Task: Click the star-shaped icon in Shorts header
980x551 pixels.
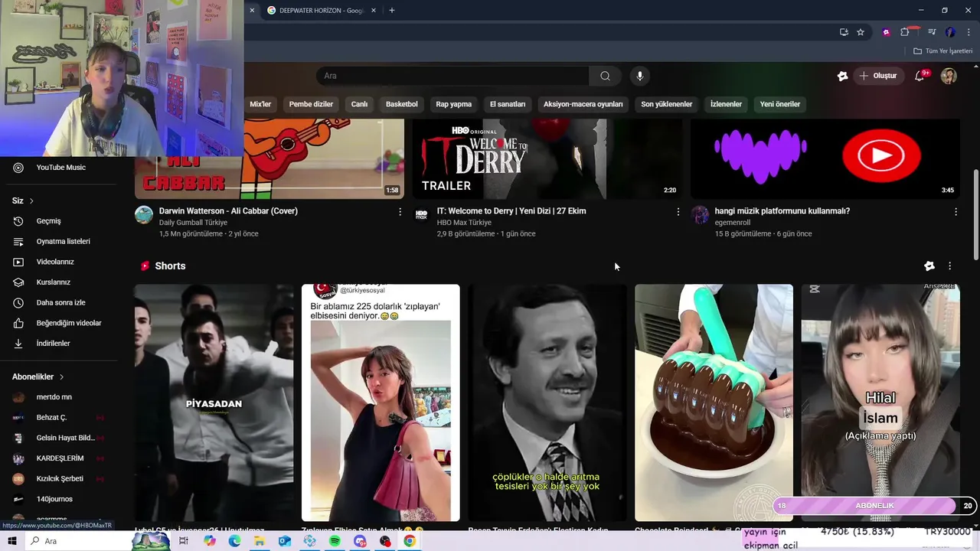Action: click(929, 266)
